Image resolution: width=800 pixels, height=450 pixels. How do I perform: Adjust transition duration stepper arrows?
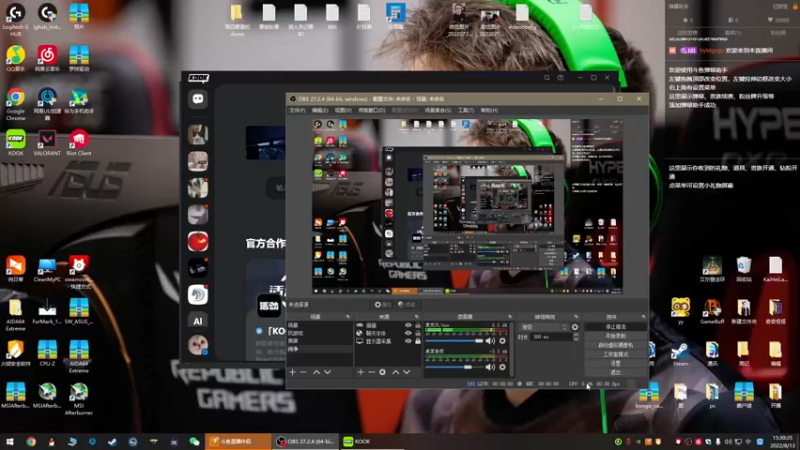pyautogui.click(x=576, y=337)
